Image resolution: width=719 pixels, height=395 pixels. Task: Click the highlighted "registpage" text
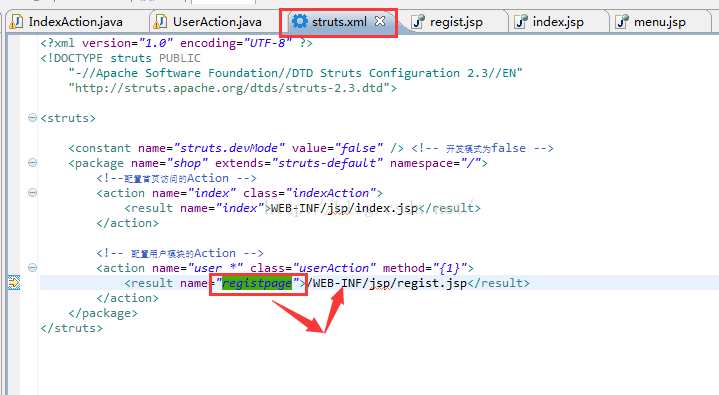[257, 284]
